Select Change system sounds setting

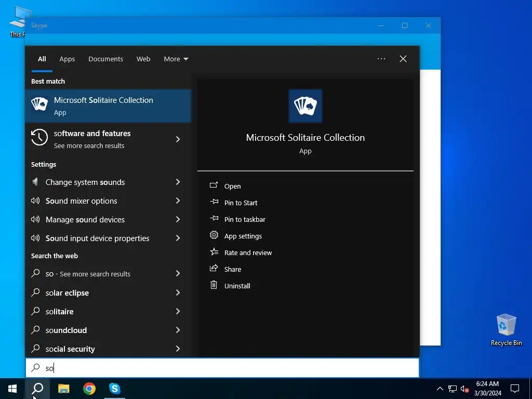coord(108,182)
